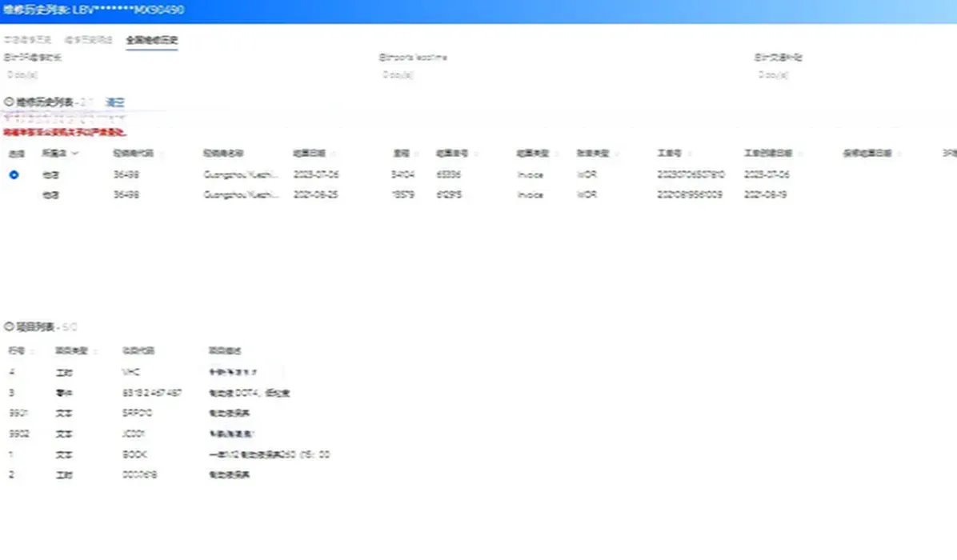
Task: Click sort icon on dealer code column
Action: [x=161, y=154]
